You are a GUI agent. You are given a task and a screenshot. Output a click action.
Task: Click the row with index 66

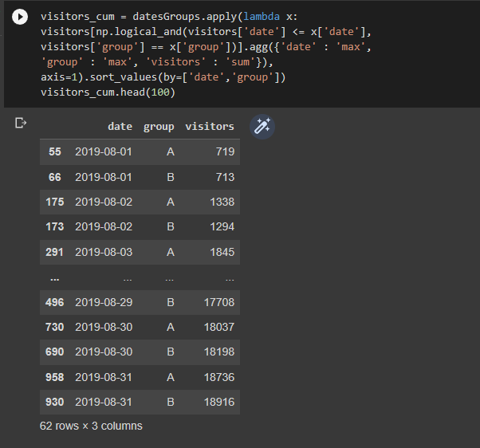[140, 177]
